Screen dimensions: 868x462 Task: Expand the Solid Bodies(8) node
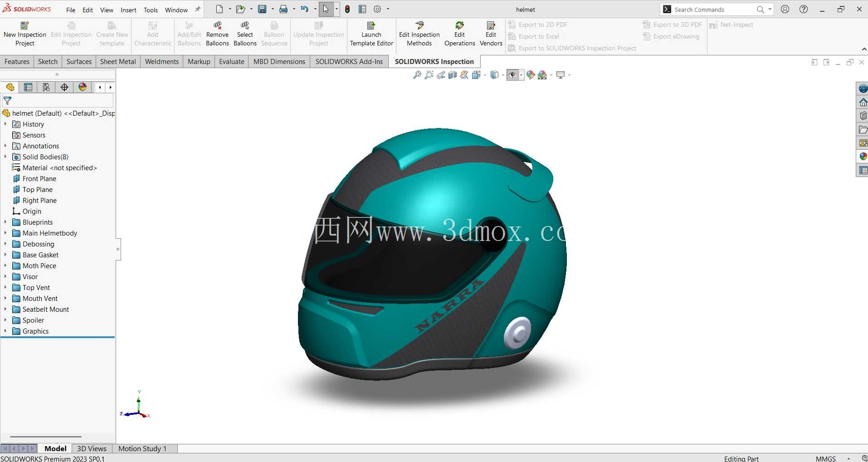pyautogui.click(x=5, y=157)
